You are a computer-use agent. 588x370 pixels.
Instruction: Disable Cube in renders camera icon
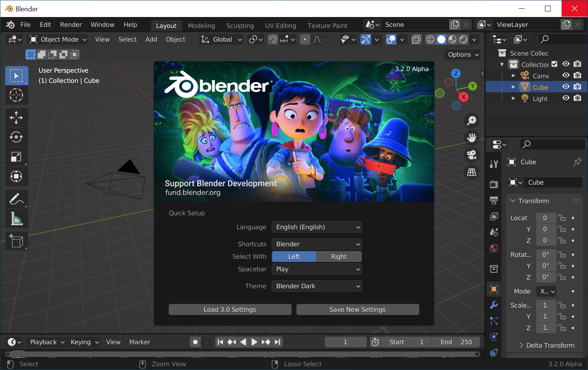click(x=577, y=87)
